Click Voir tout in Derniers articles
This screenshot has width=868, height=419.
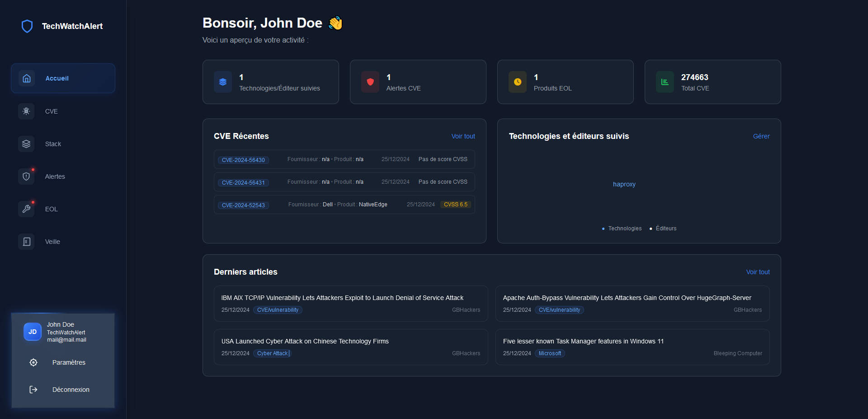pos(758,272)
